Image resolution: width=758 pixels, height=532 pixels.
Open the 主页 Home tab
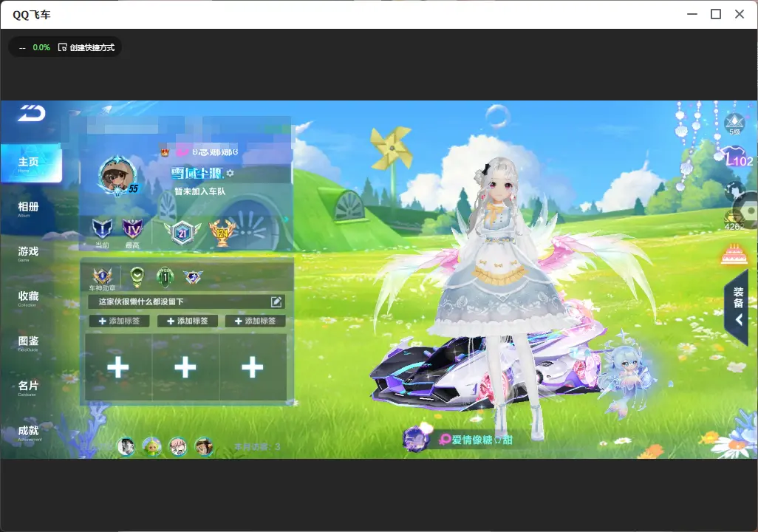(x=31, y=165)
